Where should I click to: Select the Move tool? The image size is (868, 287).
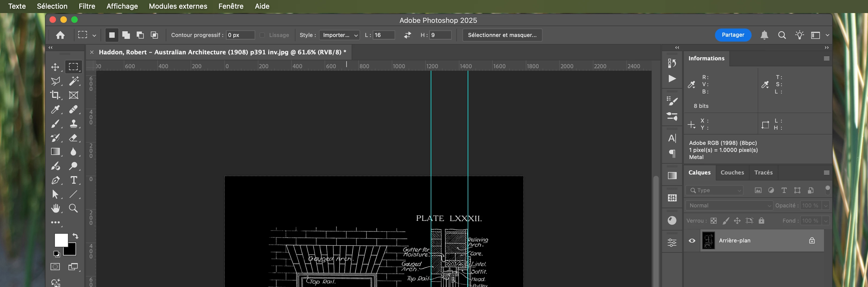[x=55, y=67]
